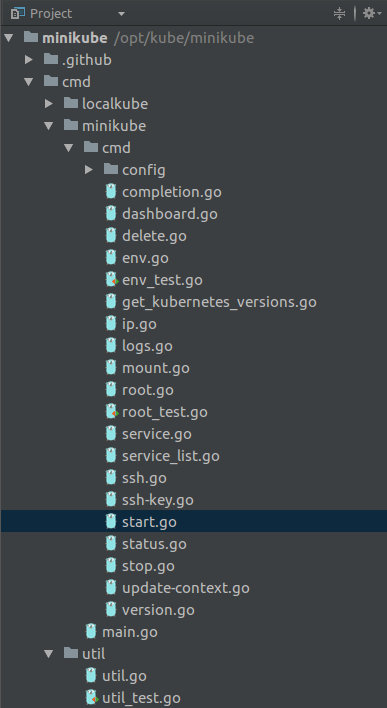Collapse the nested cmd folder arrow
This screenshot has height=708, width=387.
(69, 148)
